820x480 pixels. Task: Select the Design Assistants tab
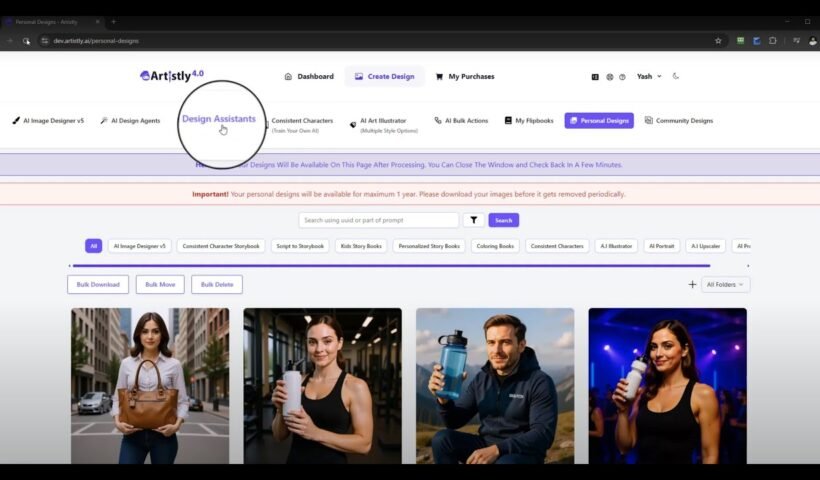[219, 119]
